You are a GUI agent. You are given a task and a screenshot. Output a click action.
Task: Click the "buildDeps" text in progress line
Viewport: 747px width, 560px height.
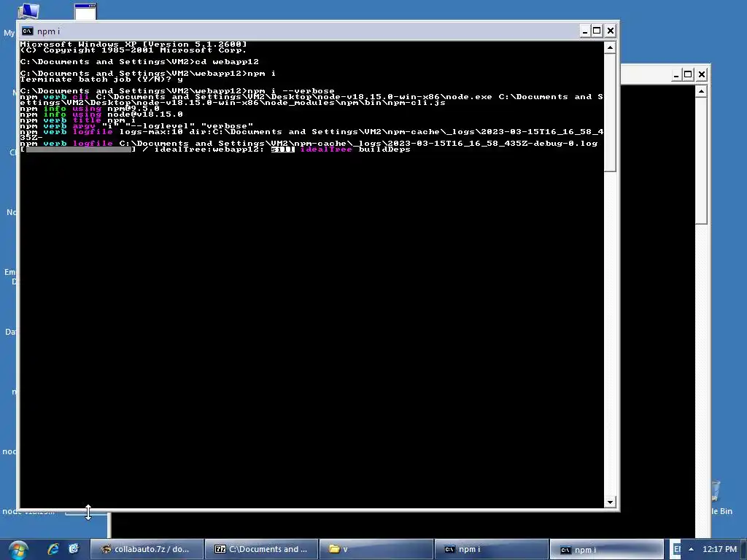point(384,149)
